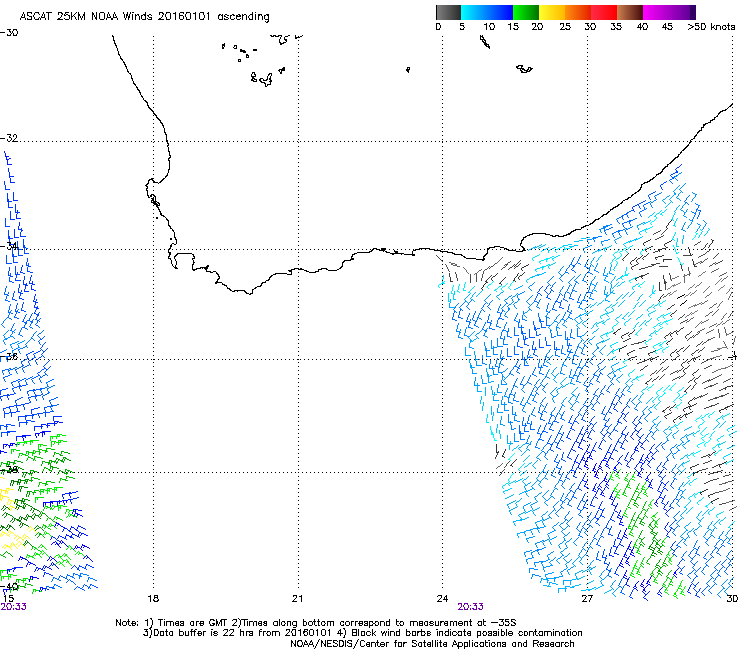Click the purple '20:33' time below longitude 15
The height and width of the screenshot is (650, 740).
[x=13, y=607]
